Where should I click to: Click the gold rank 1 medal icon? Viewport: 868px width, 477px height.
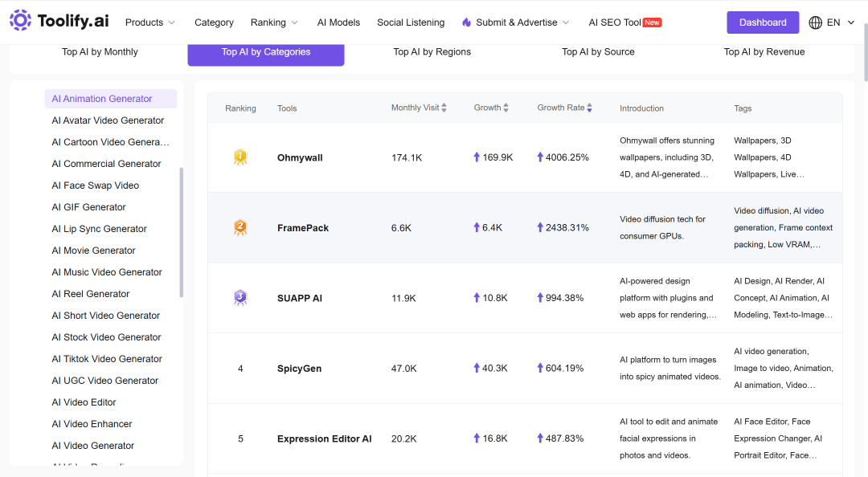coord(240,157)
